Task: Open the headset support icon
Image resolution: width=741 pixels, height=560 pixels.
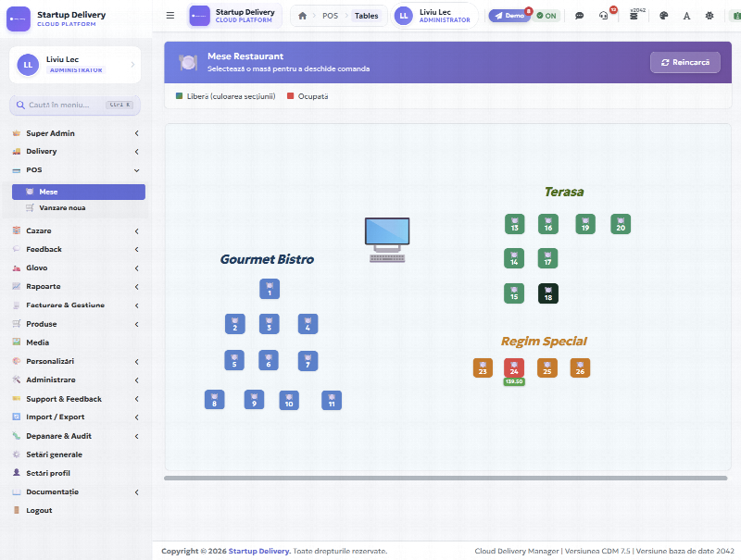Action: point(604,16)
